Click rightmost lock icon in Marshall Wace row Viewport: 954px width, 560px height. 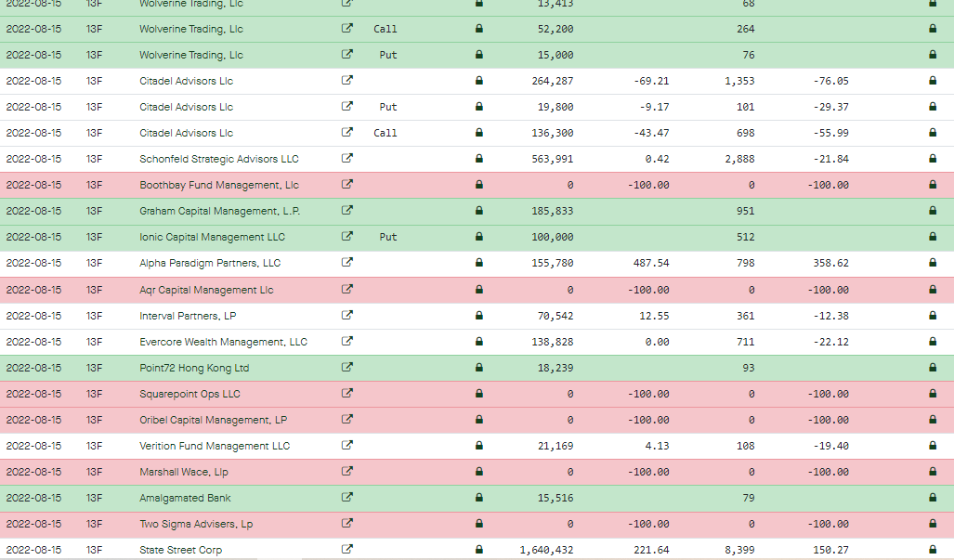(932, 472)
